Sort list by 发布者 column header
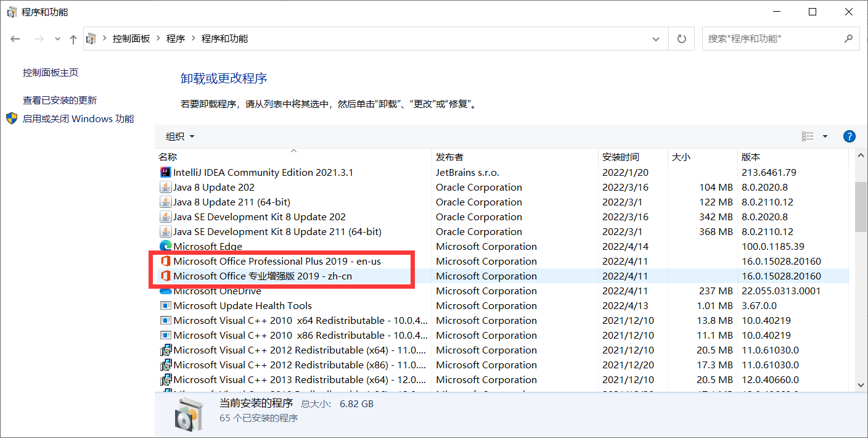The width and height of the screenshot is (868, 438). point(449,157)
